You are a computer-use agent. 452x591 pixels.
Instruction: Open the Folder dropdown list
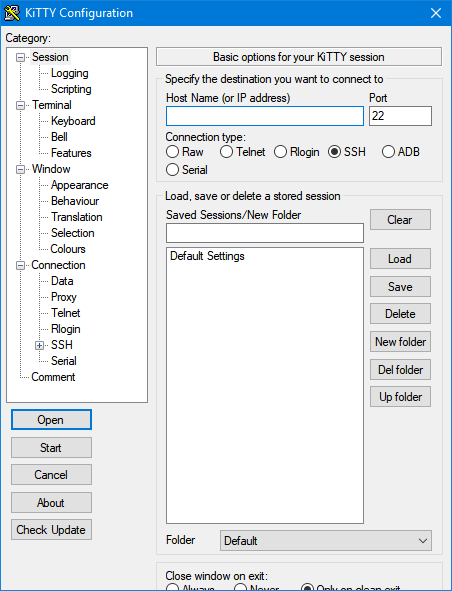click(326, 540)
